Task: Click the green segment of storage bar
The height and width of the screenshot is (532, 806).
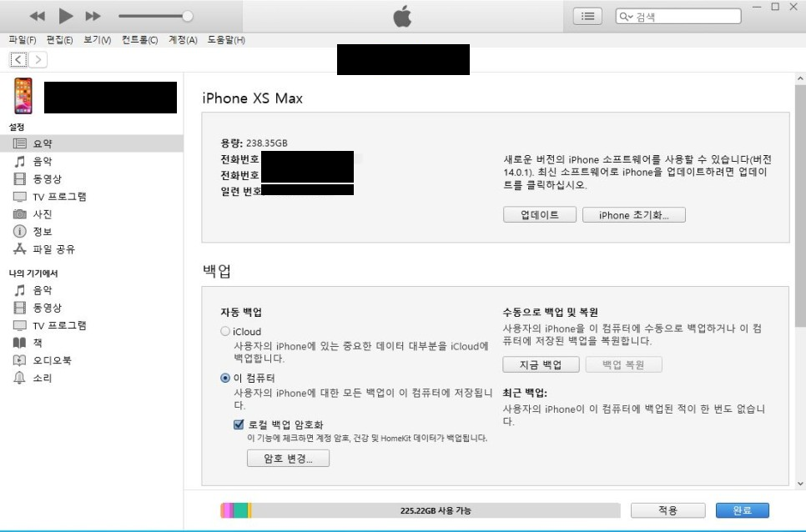Action: click(240, 510)
